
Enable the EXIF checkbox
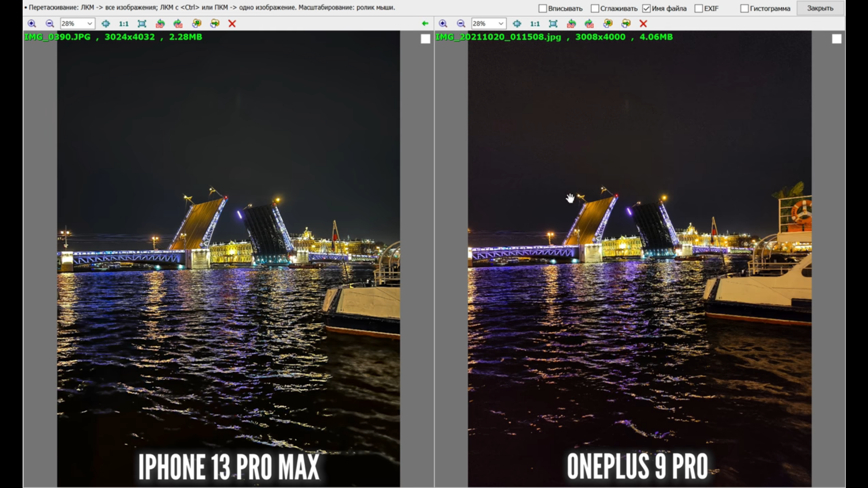point(698,9)
